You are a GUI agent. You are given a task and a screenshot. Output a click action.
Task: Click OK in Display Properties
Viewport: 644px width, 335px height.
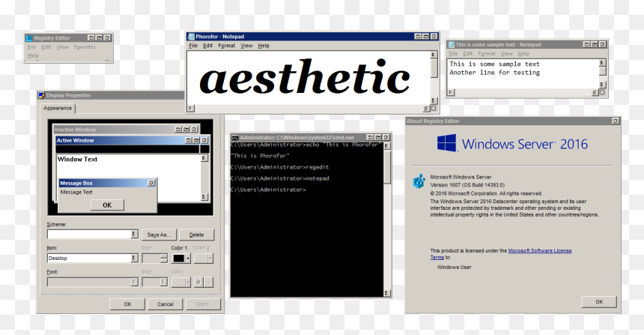point(127,304)
